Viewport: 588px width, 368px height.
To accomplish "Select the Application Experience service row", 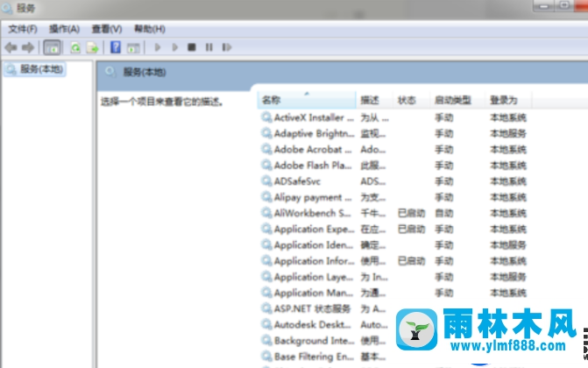I will pyautogui.click(x=393, y=230).
